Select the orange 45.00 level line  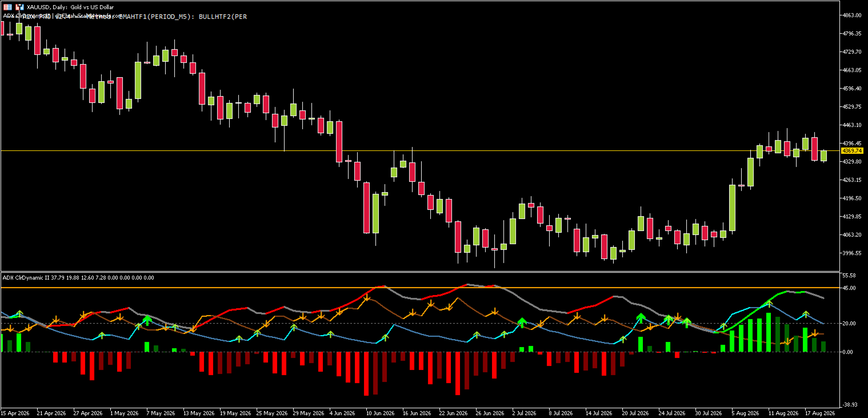click(420, 288)
